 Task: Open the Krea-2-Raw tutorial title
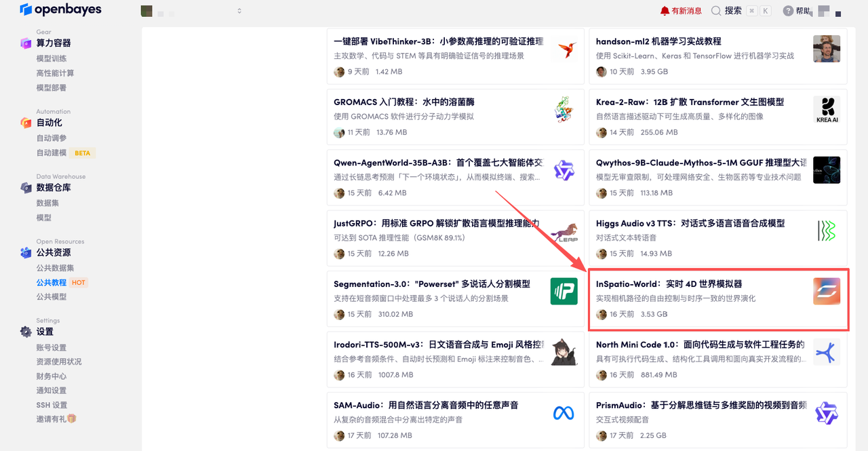690,102
